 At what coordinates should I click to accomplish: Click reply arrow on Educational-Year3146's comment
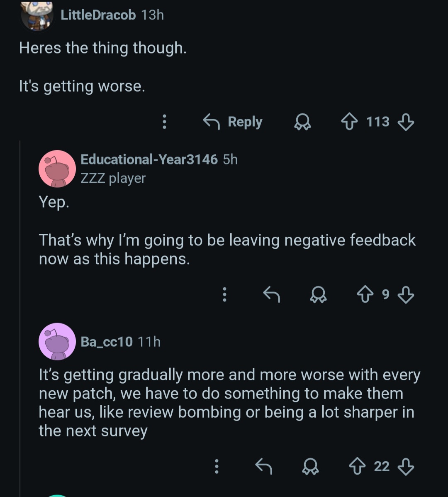click(x=272, y=294)
